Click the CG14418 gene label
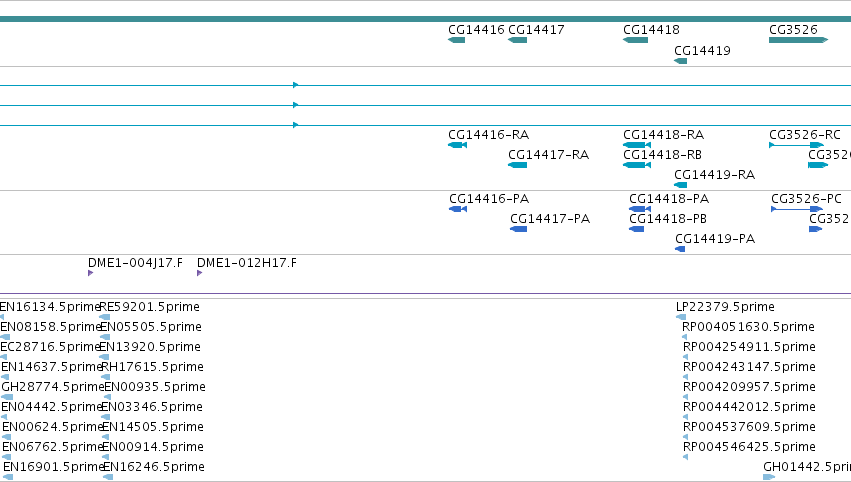 (651, 30)
